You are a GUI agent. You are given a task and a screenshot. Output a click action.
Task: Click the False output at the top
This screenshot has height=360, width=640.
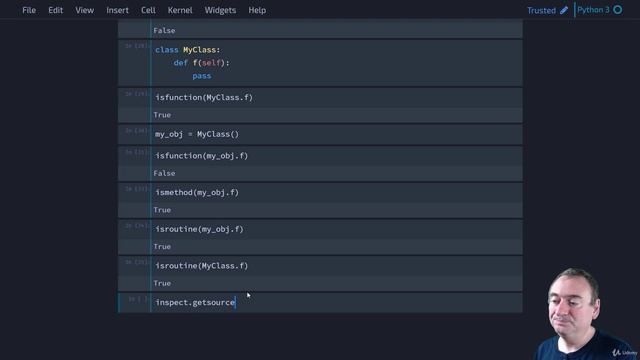pyautogui.click(x=164, y=31)
